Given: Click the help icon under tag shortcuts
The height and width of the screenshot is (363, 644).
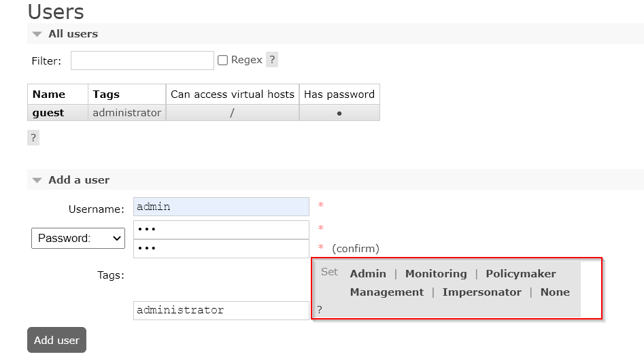Looking at the screenshot, I should [320, 310].
